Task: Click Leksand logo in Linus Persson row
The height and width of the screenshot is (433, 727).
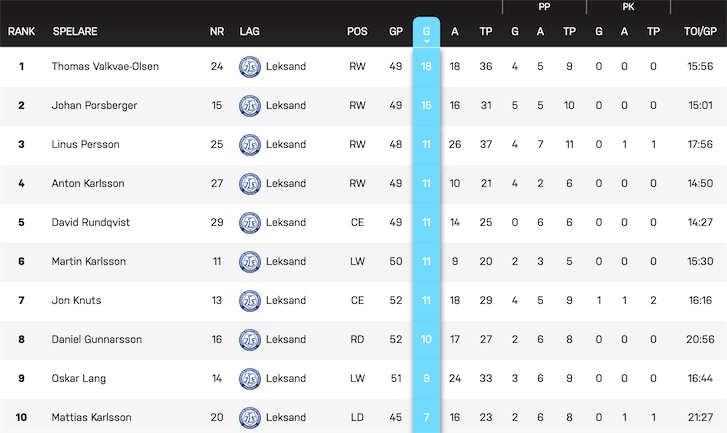Action: pos(249,145)
